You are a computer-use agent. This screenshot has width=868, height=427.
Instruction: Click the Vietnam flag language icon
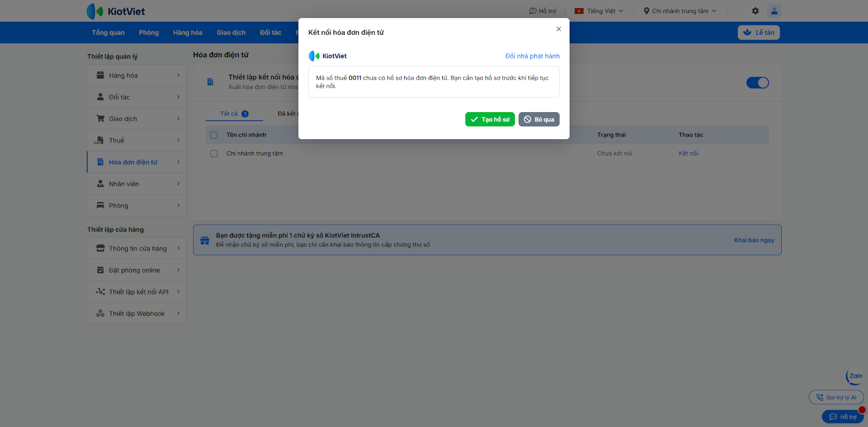click(x=579, y=11)
